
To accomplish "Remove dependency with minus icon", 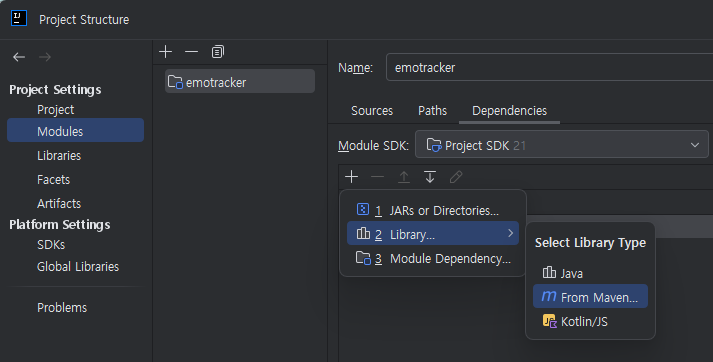I will (377, 177).
